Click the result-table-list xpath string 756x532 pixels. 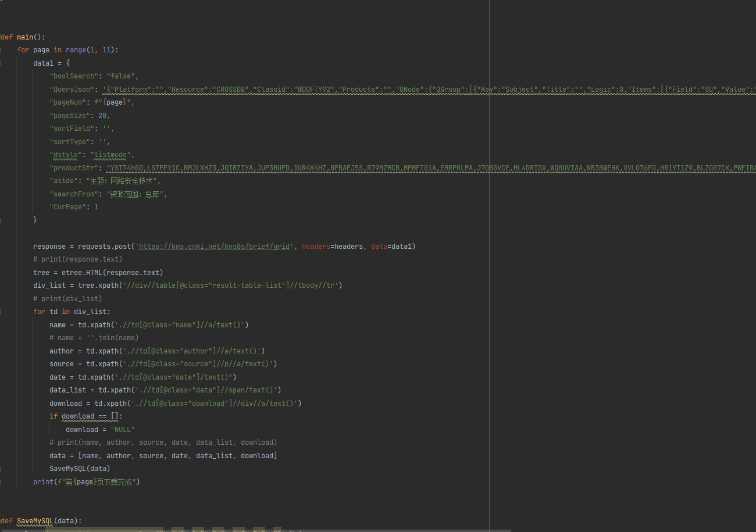click(x=231, y=285)
